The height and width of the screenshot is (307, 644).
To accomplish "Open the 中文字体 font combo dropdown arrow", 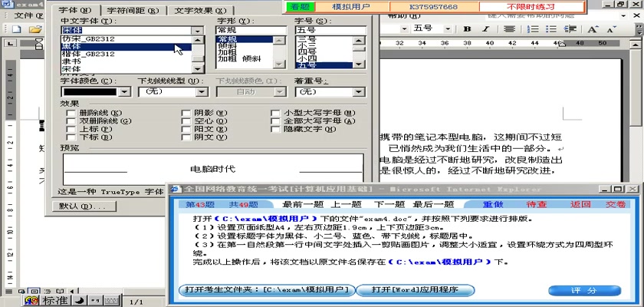I will pyautogui.click(x=198, y=31).
